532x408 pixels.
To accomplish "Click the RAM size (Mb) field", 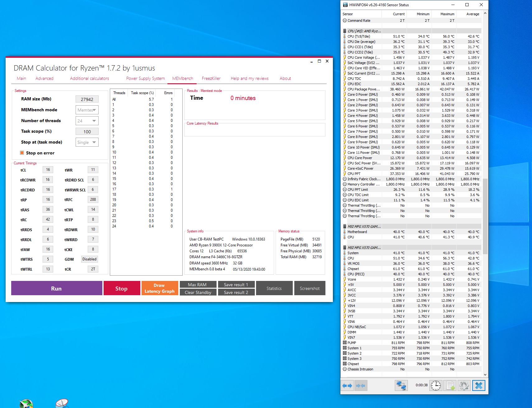I will pyautogui.click(x=87, y=99).
